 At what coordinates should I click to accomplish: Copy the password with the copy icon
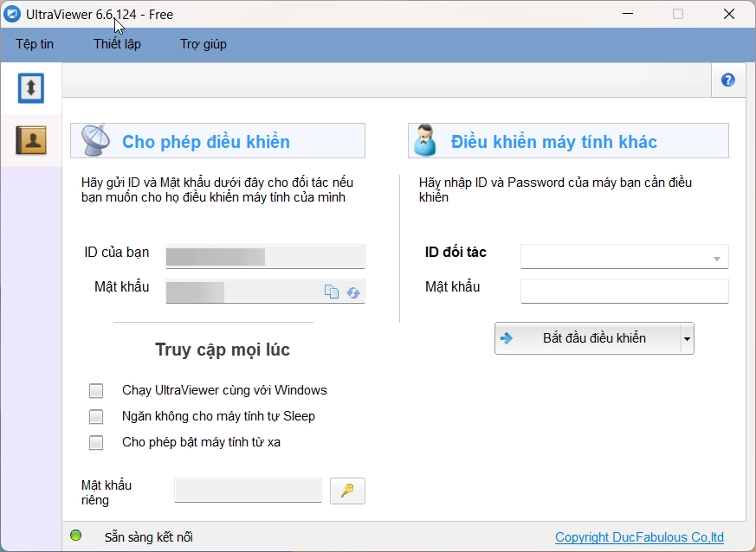(x=332, y=292)
